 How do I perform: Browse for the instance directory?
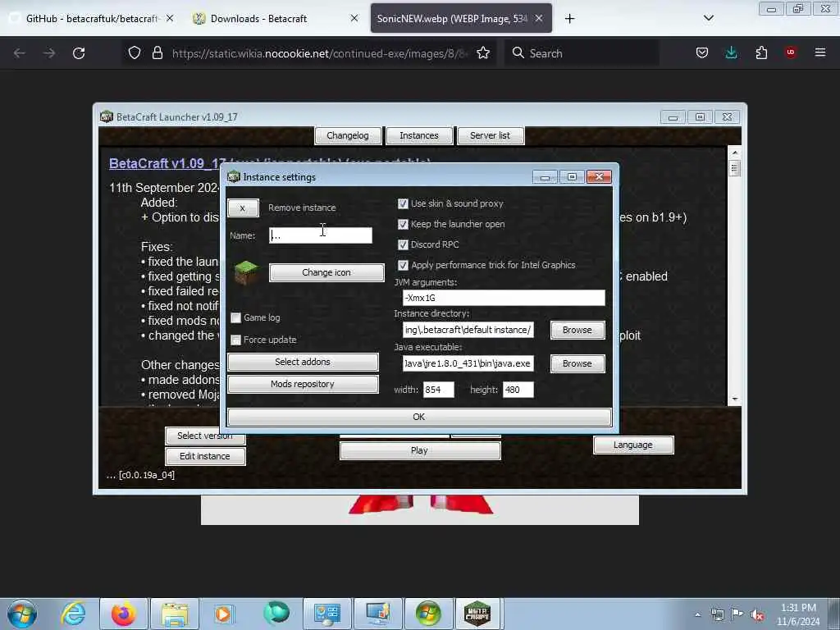[x=577, y=330]
